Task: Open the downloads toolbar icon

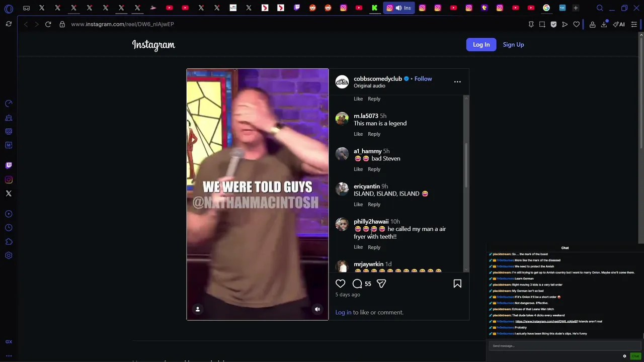Action: point(604,24)
